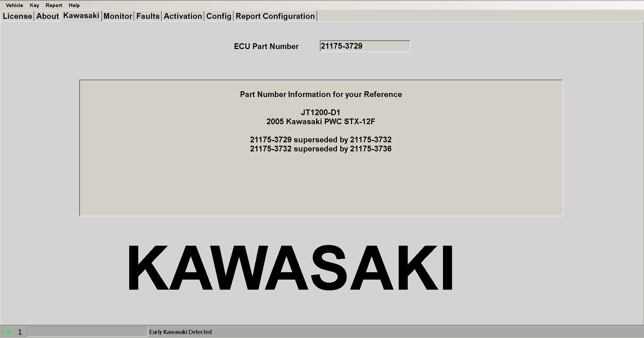Click the status bar progress field
The width and height of the screenshot is (644, 338).
pos(87,332)
